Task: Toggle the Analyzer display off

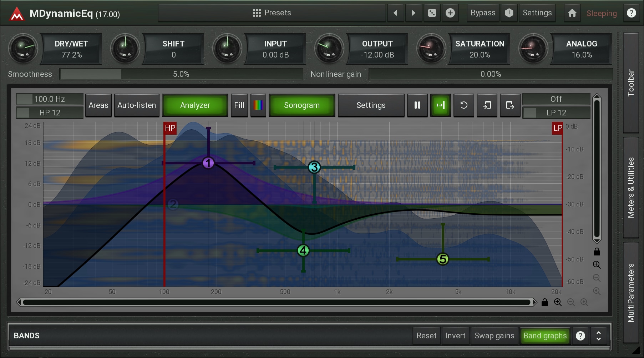Action: point(195,105)
